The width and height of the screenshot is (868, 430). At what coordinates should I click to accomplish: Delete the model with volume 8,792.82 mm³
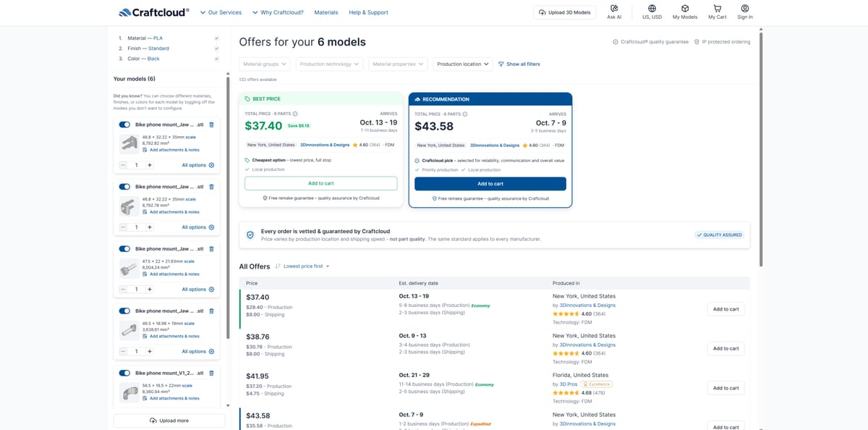click(x=211, y=125)
